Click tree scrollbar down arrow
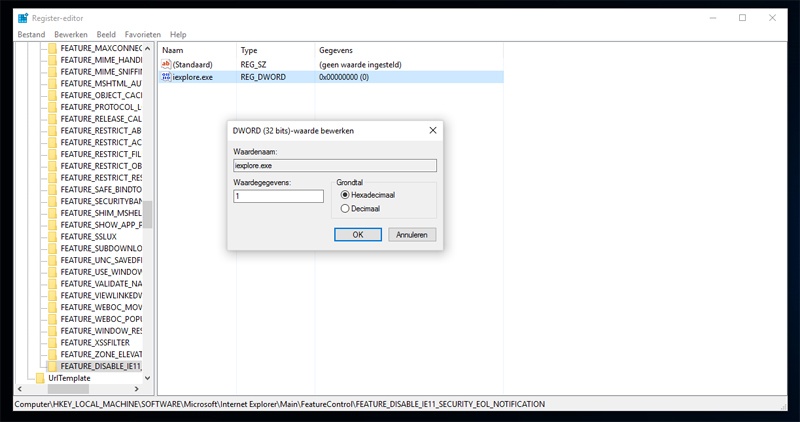Viewport: 800px width, 422px height. (147, 378)
